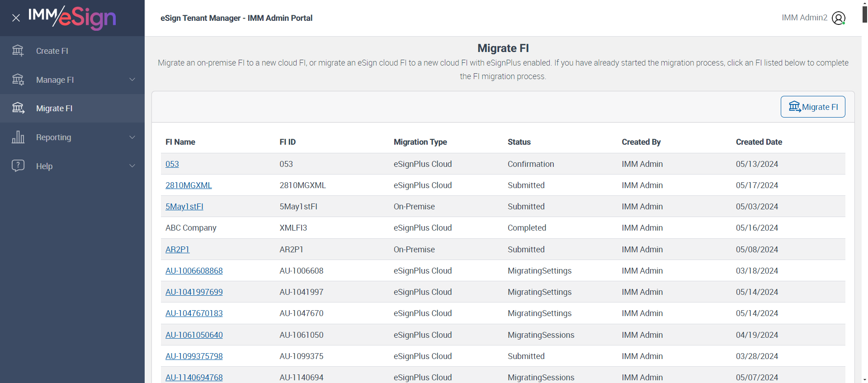Viewport: 868px width, 383px height.
Task: Click the 04/19/2024 created date
Action: tap(757, 335)
